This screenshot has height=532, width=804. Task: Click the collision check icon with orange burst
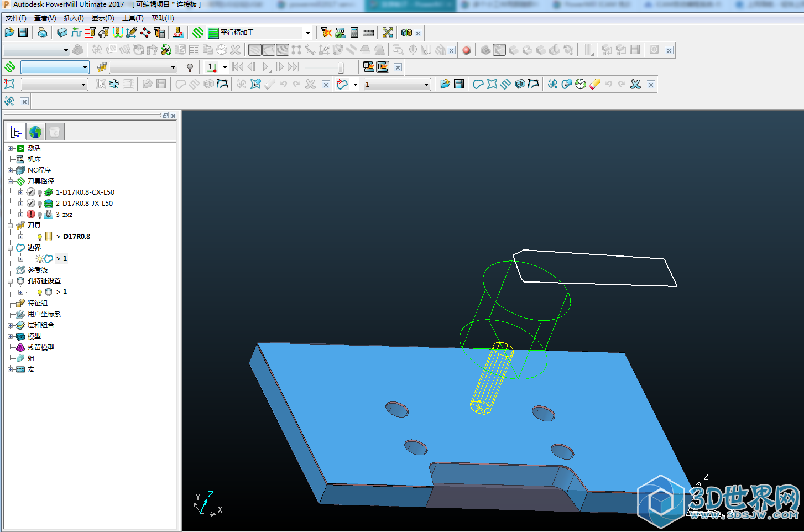coord(327,33)
